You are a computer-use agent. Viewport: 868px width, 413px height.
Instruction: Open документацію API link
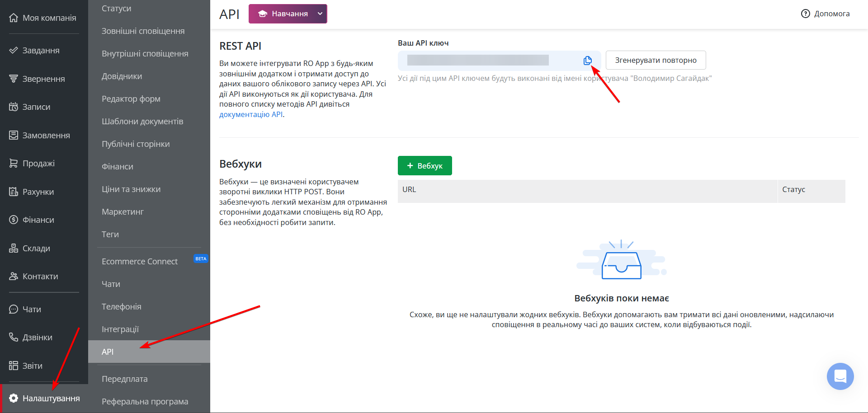pos(250,114)
